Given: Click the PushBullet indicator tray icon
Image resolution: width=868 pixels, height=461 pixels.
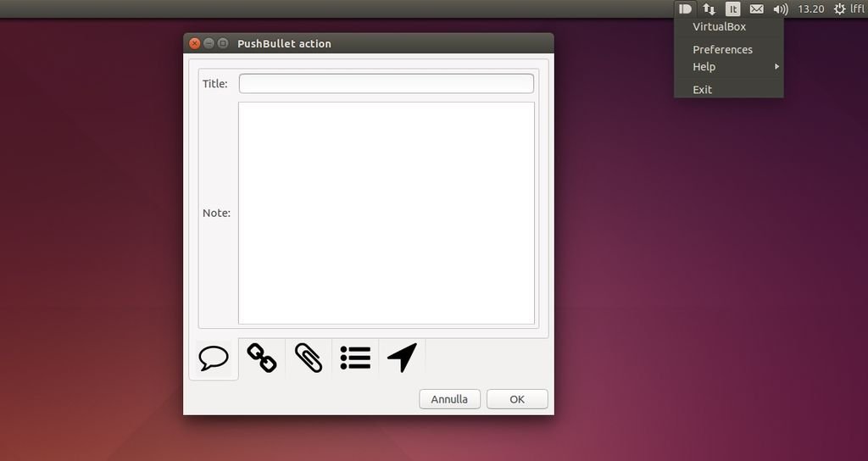Looking at the screenshot, I should click(x=686, y=8).
